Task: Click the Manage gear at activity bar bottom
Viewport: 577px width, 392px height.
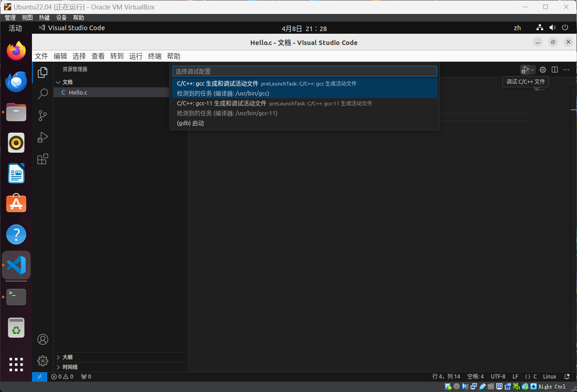Action: pos(43,360)
